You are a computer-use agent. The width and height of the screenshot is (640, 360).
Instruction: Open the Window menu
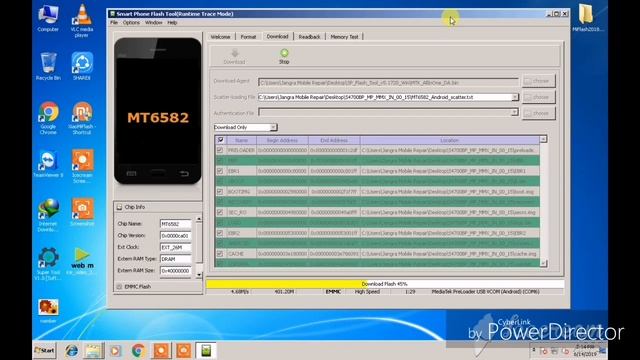click(x=153, y=23)
